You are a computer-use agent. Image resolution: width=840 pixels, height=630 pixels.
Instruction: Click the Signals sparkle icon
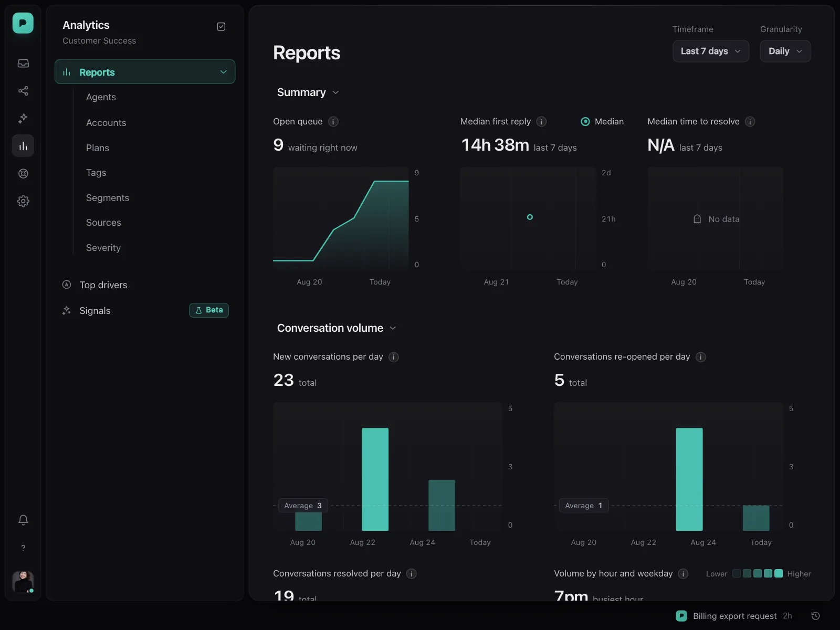pos(67,310)
